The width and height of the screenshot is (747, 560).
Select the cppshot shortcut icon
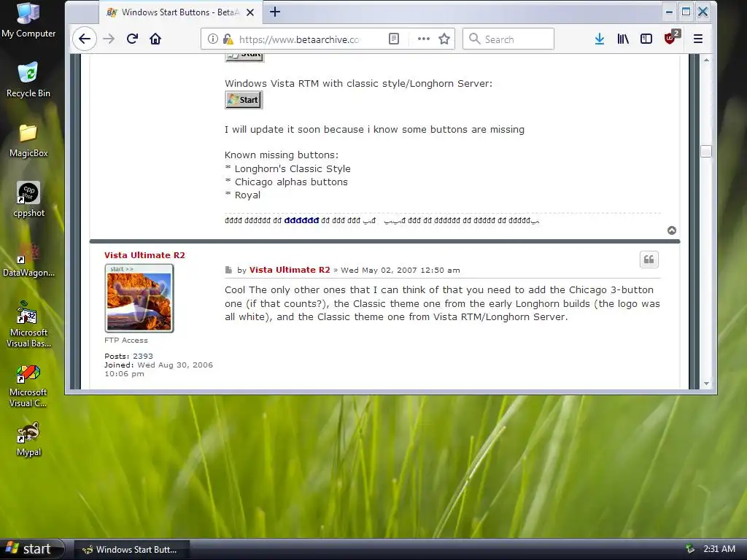tap(28, 200)
